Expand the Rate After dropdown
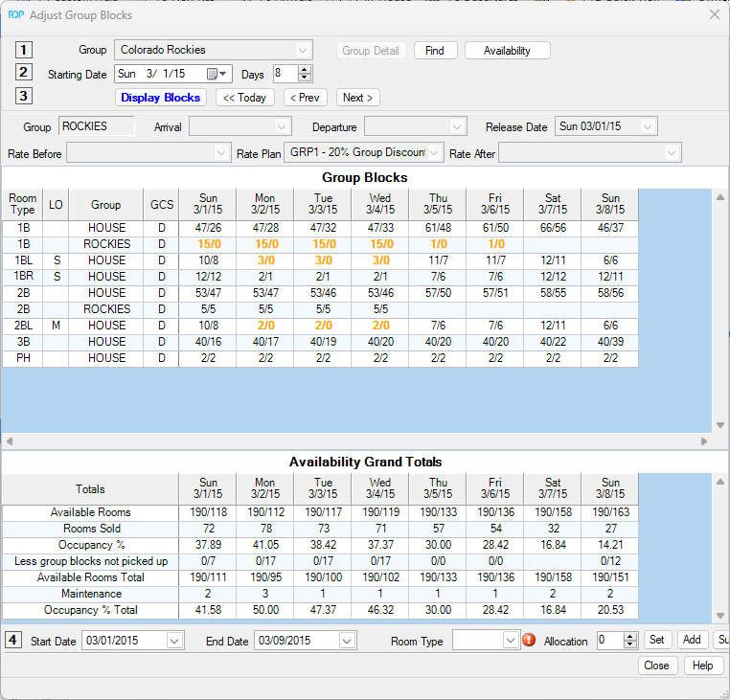The image size is (730, 700). click(x=672, y=152)
